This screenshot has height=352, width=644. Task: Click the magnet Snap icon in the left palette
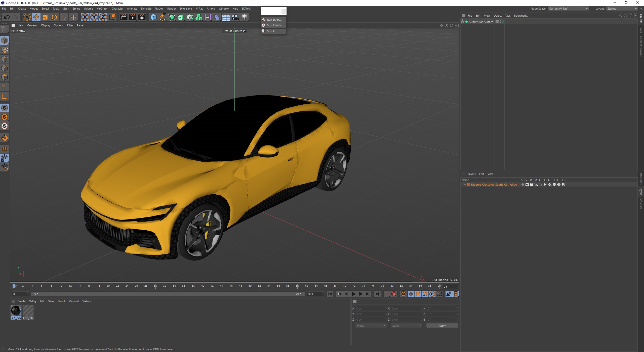[x=5, y=138]
